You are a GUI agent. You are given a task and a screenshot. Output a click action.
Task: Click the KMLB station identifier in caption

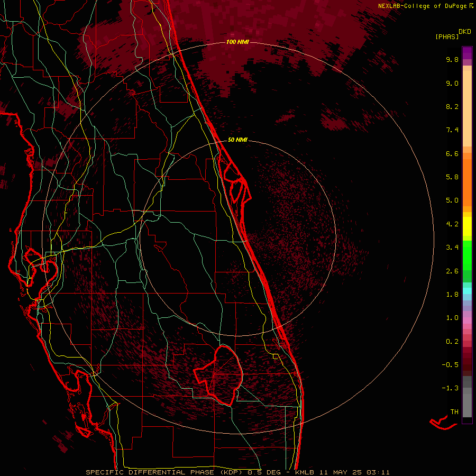(304, 472)
